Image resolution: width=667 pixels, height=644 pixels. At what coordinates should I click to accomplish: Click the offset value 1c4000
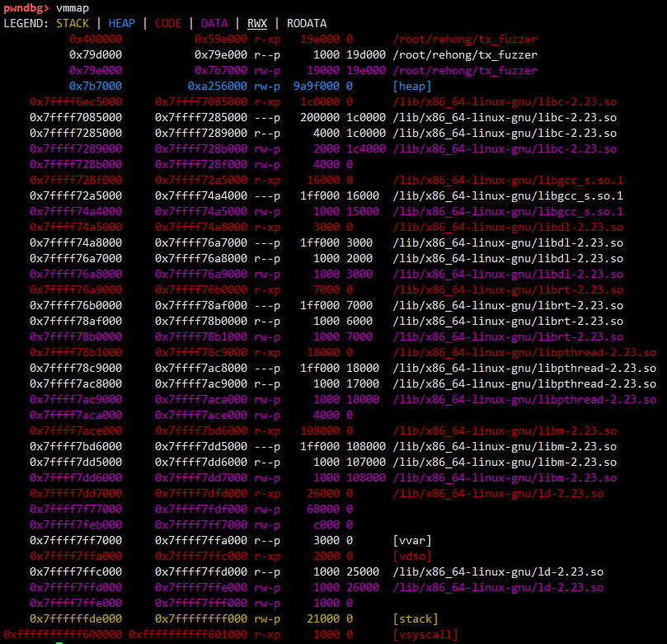366,149
